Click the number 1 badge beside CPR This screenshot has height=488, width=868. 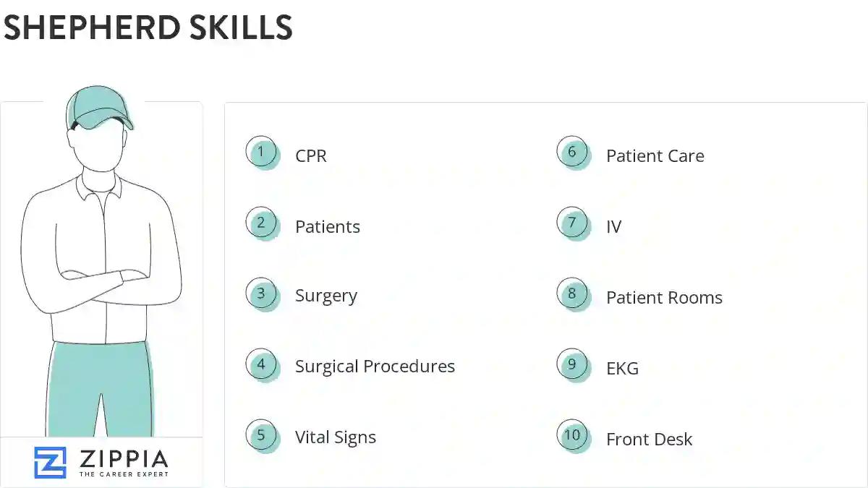pos(261,153)
